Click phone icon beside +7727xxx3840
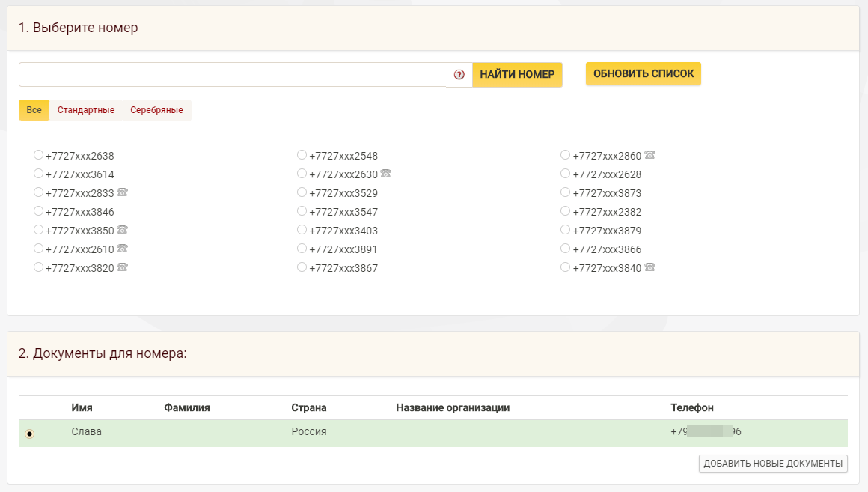Image resolution: width=868 pixels, height=492 pixels. tap(650, 267)
